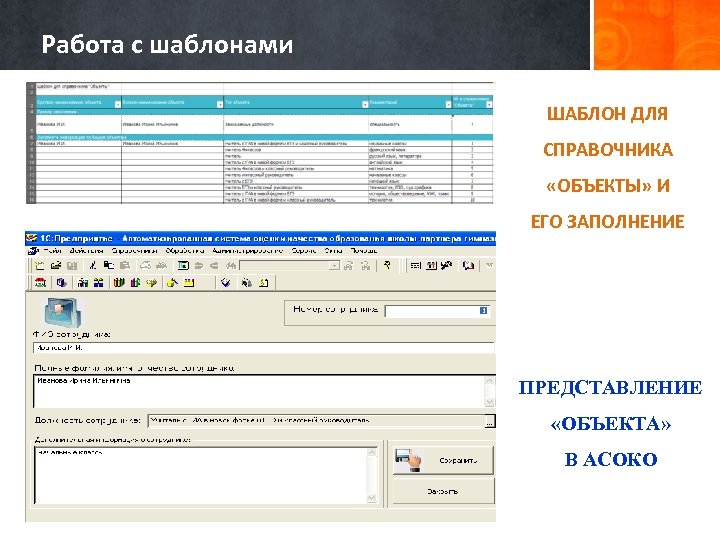Click the full name text area with Иванова Ирина Ильинична
Screen dimensions: 720x540
(259, 391)
